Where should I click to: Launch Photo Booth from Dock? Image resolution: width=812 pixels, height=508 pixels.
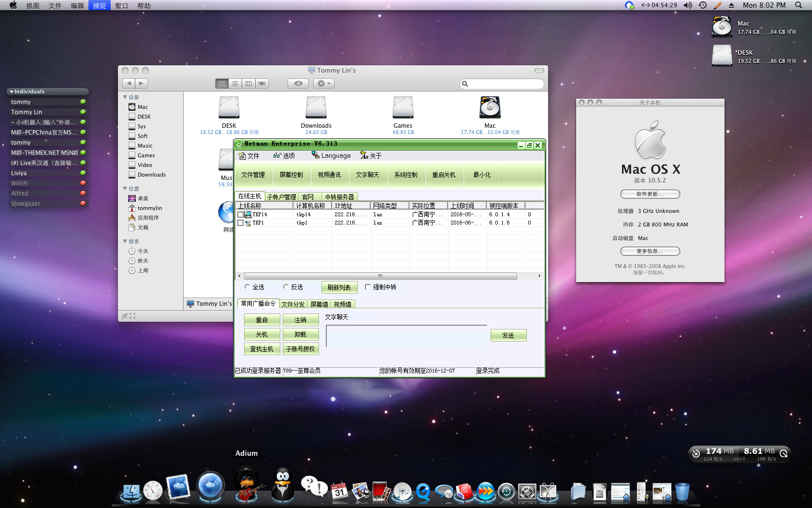(x=381, y=491)
